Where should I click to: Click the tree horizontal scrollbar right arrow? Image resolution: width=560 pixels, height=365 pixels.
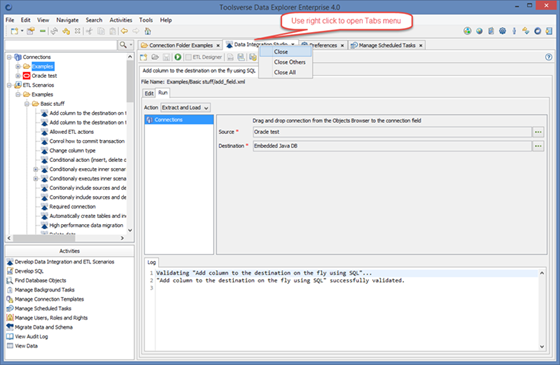(x=122, y=238)
